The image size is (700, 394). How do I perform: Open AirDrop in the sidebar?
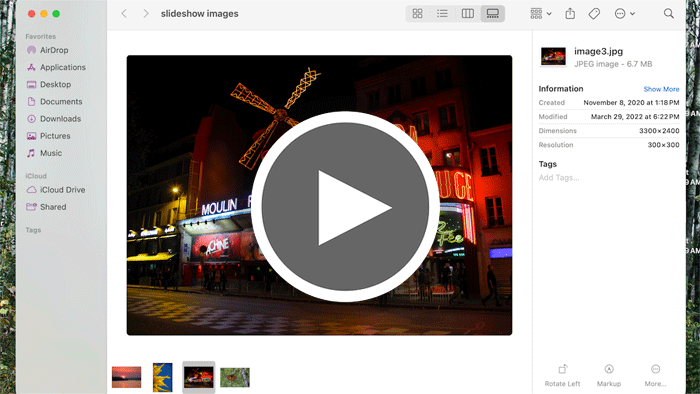point(48,50)
